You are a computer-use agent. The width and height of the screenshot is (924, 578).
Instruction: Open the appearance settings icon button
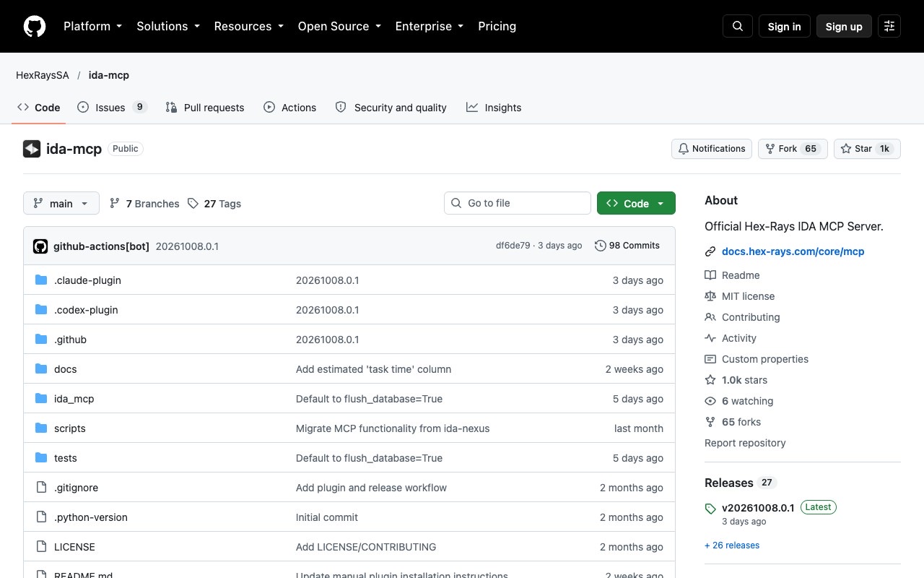(x=889, y=26)
